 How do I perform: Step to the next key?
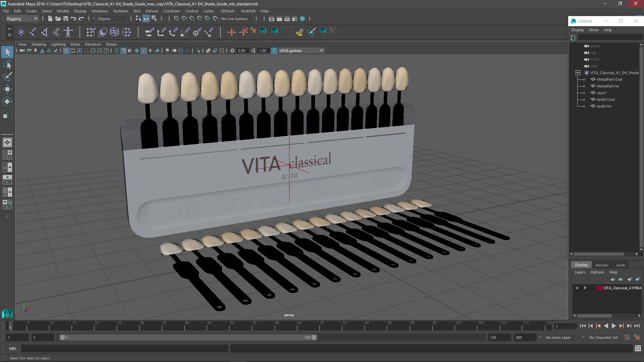point(621,326)
